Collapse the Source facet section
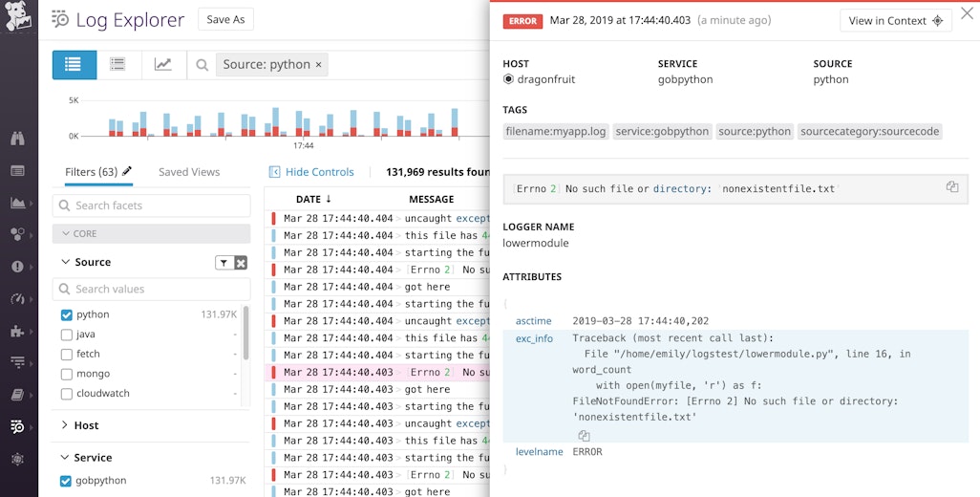The height and width of the screenshot is (497, 980). [65, 262]
